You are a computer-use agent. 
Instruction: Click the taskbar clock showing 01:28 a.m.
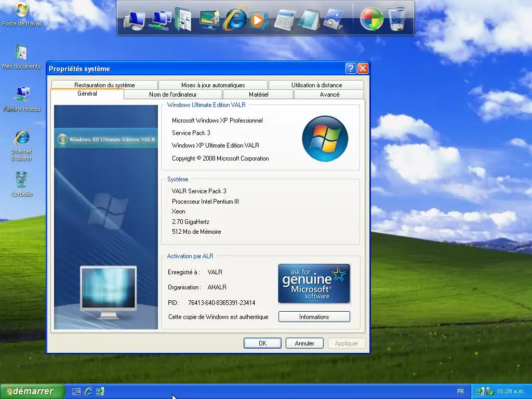coord(511,392)
